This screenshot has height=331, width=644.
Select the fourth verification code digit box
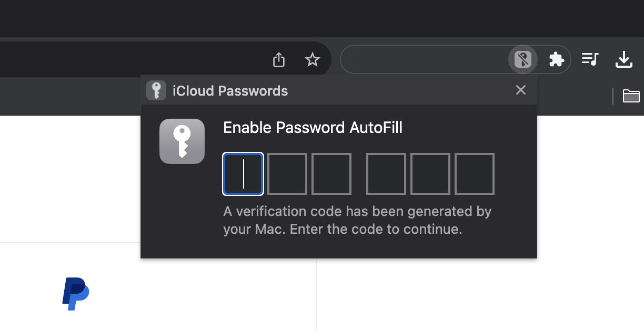tap(386, 174)
